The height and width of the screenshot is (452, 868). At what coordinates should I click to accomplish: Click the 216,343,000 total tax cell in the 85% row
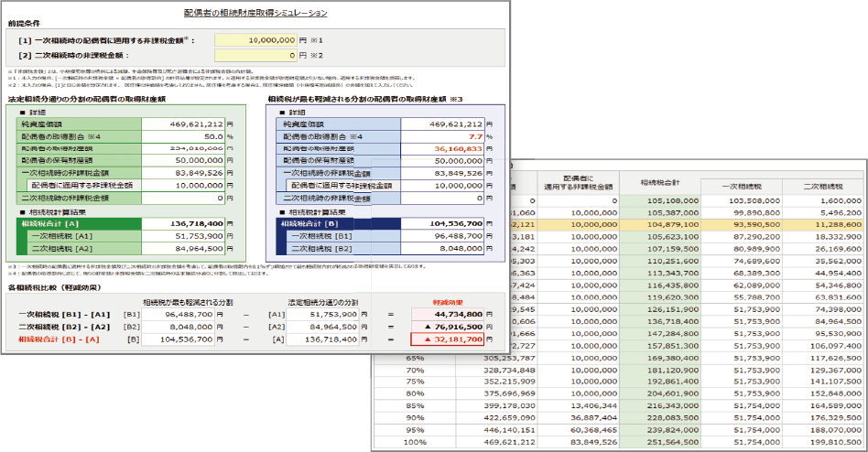(660, 406)
